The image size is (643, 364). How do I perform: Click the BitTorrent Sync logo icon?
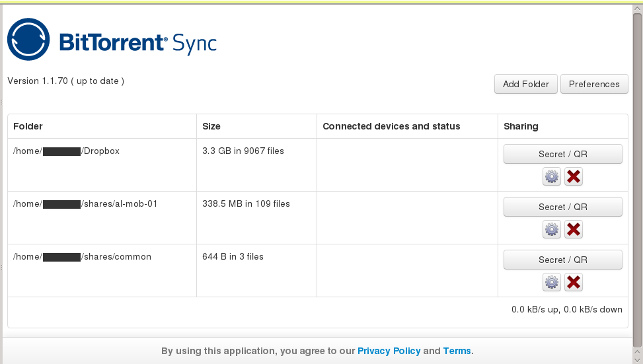(x=28, y=40)
